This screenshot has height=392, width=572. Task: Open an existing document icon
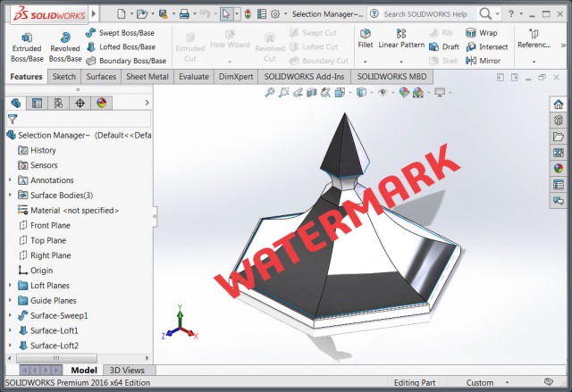[141, 14]
